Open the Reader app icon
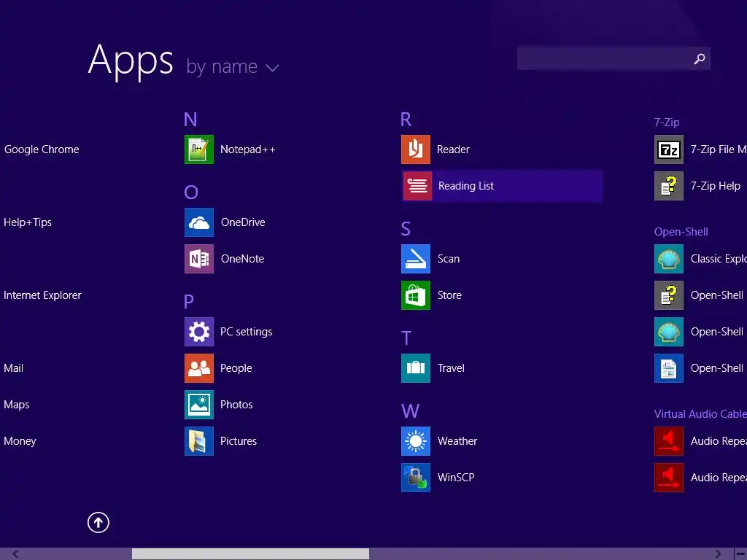 pos(415,149)
